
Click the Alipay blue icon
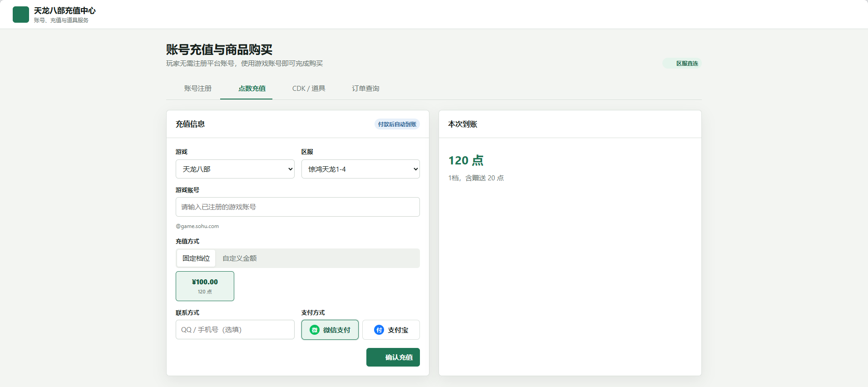pos(379,330)
